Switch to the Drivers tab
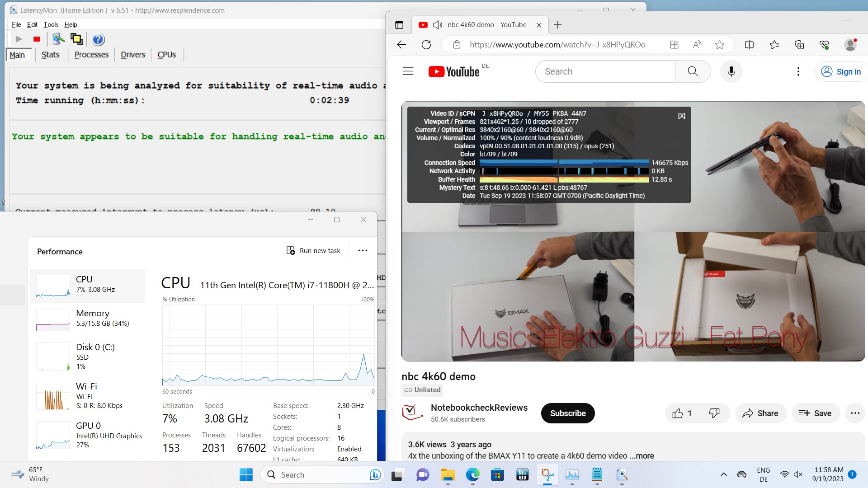Viewport: 868px width, 488px height. 133,55
